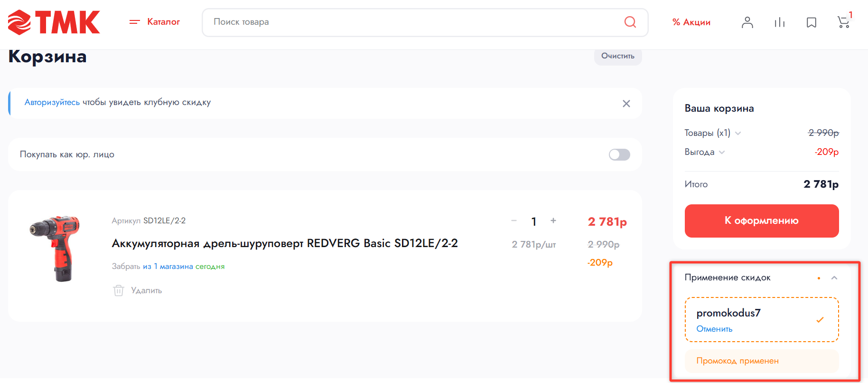Open the product comparison icon
Screen dimensions: 868x383
pos(780,22)
